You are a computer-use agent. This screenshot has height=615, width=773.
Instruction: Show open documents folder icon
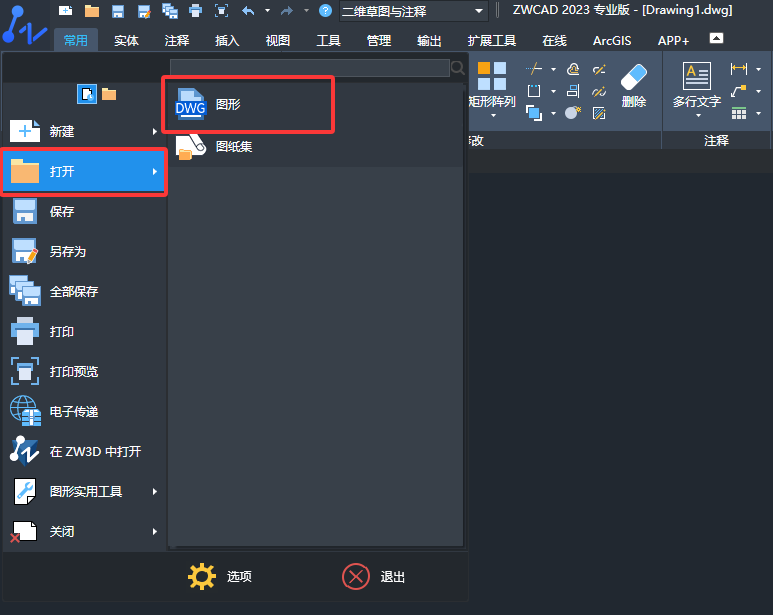(x=109, y=94)
